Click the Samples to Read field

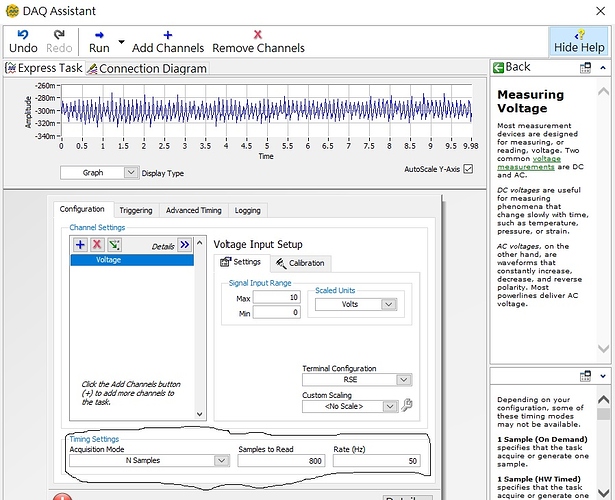tap(281, 461)
